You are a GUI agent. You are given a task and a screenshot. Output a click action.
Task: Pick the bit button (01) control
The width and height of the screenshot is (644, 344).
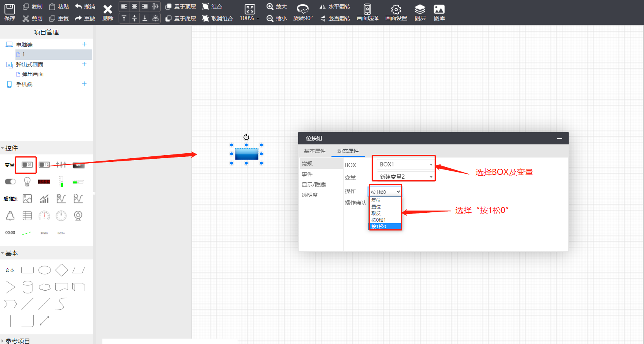27,165
